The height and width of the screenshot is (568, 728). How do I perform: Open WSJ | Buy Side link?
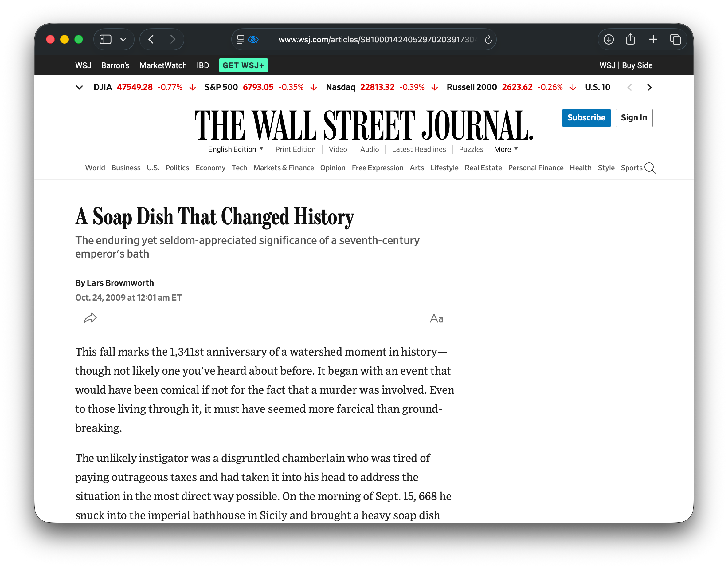point(626,65)
